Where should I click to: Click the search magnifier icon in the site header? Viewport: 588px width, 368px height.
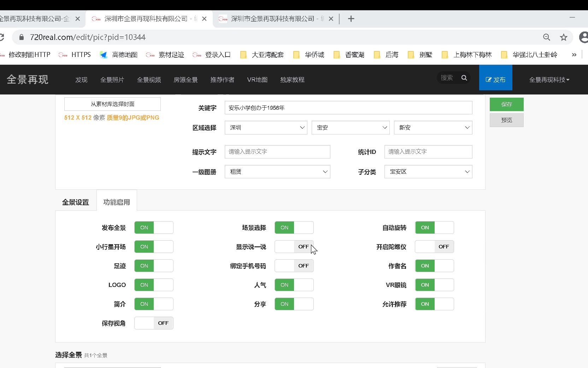point(464,78)
